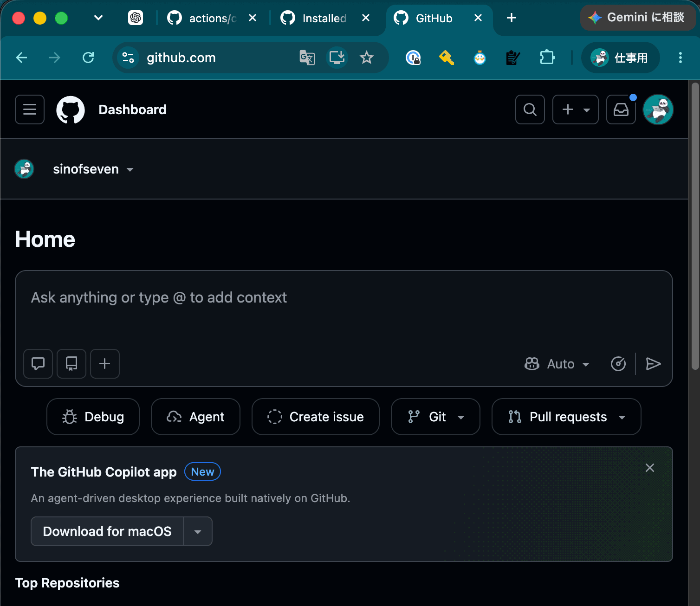Open the Chrome three-dot menu
Screen dimensions: 700x606
click(681, 58)
